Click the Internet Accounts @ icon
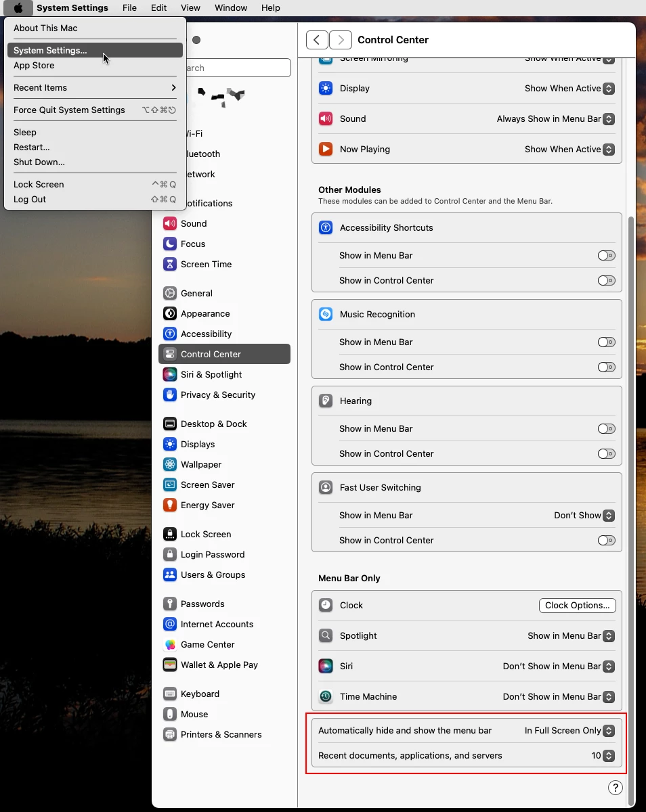Viewport: 646px width, 812px height. coord(170,624)
